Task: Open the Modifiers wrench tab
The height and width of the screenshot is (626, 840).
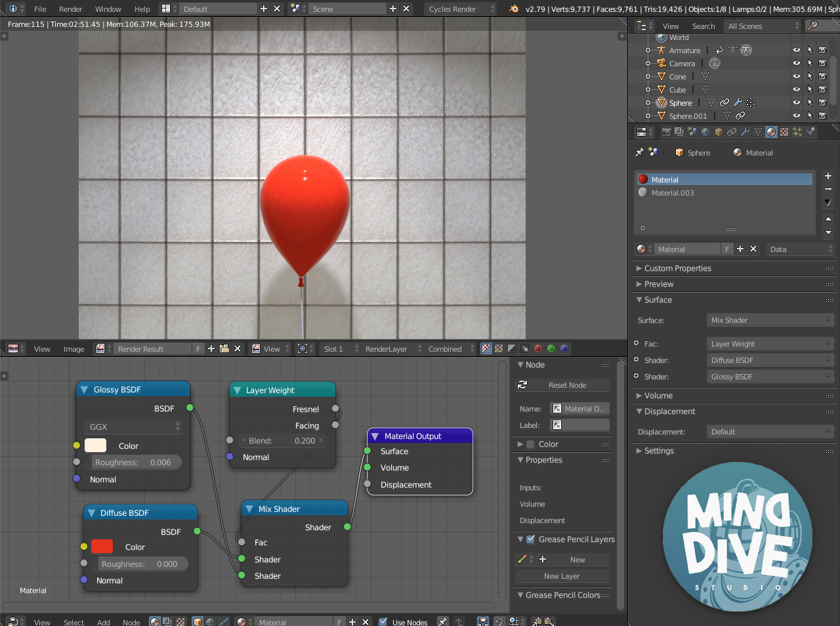Action: click(745, 132)
